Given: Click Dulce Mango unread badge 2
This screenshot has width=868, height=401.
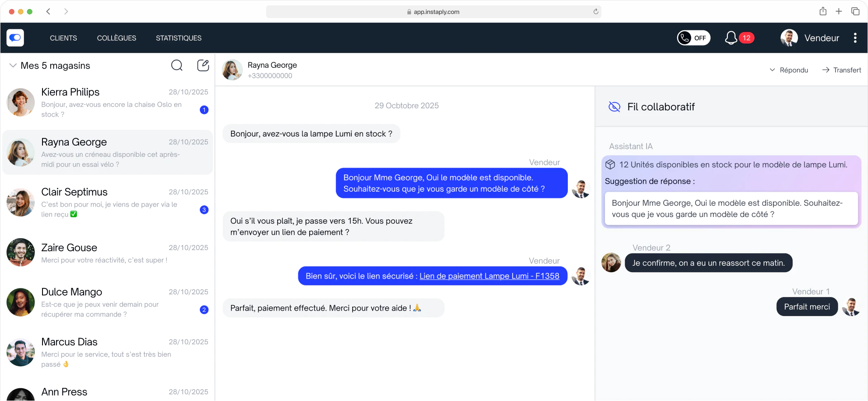Looking at the screenshot, I should (204, 310).
